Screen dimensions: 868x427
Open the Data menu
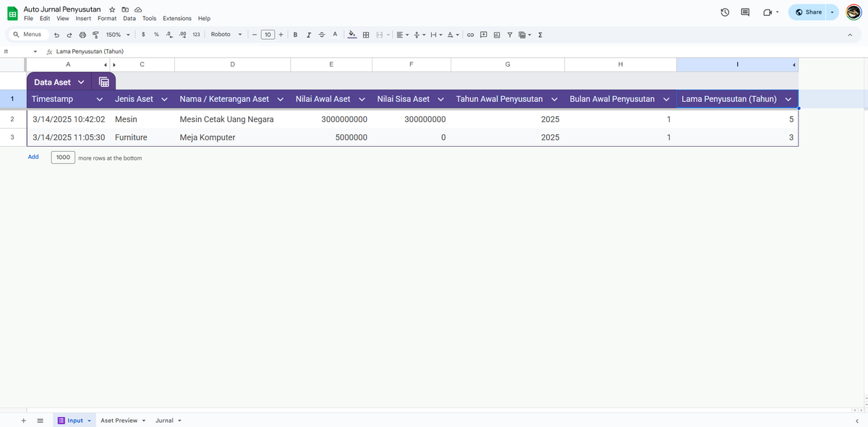129,18
